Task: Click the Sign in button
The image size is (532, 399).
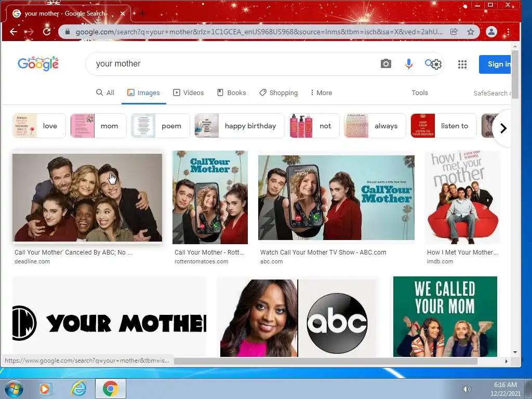Action: 495,64
